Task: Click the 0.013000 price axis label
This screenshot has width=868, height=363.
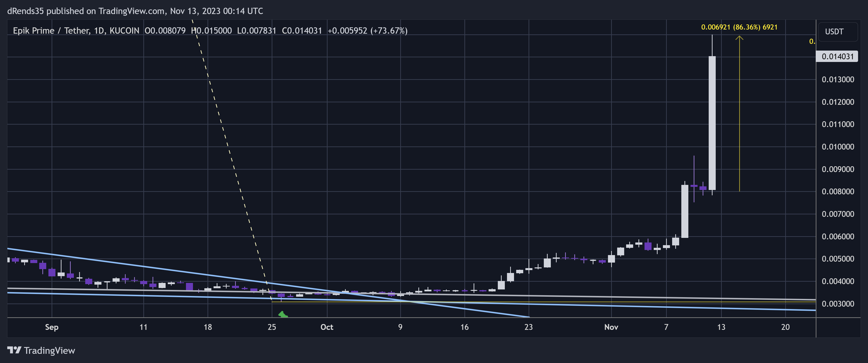Action: tap(838, 79)
